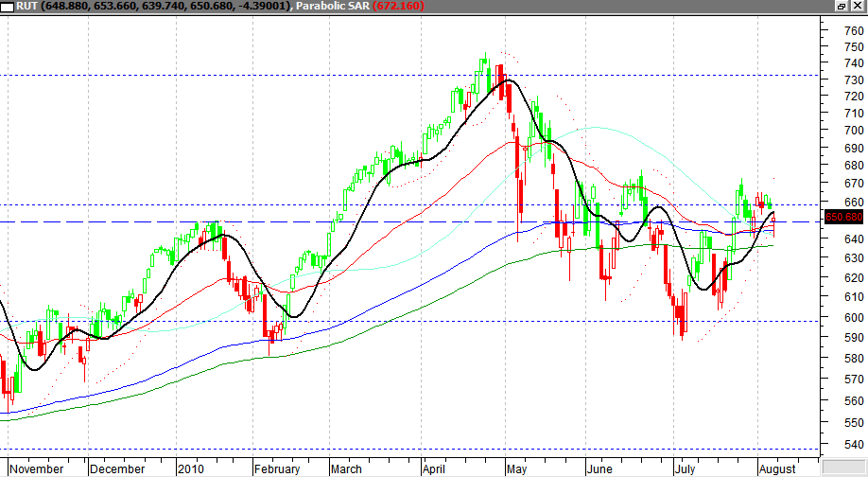Click the December label on time axis

click(117, 469)
